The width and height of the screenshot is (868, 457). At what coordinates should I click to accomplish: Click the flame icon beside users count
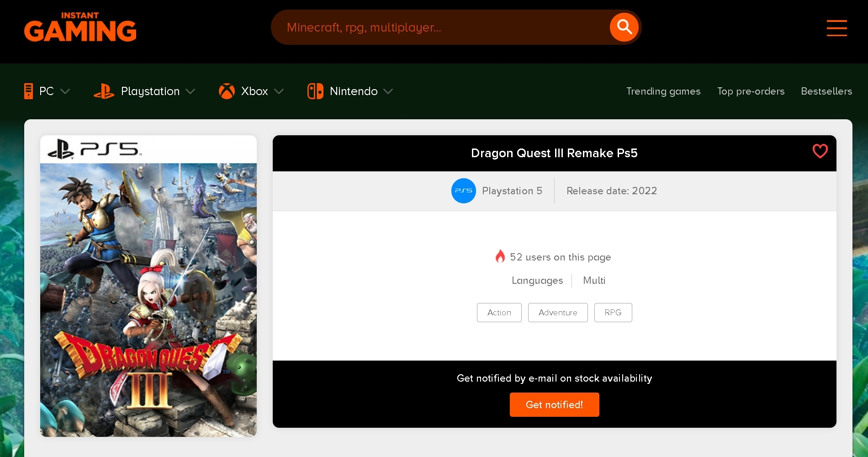[500, 256]
